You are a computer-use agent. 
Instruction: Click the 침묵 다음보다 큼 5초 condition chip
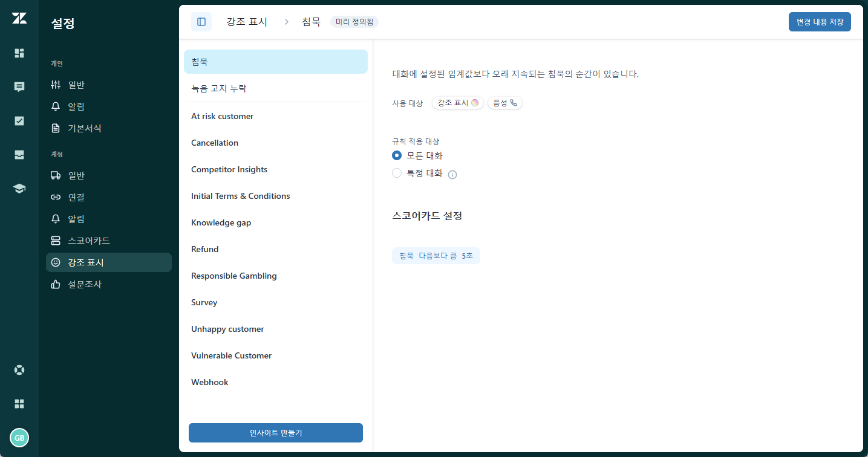tap(436, 256)
